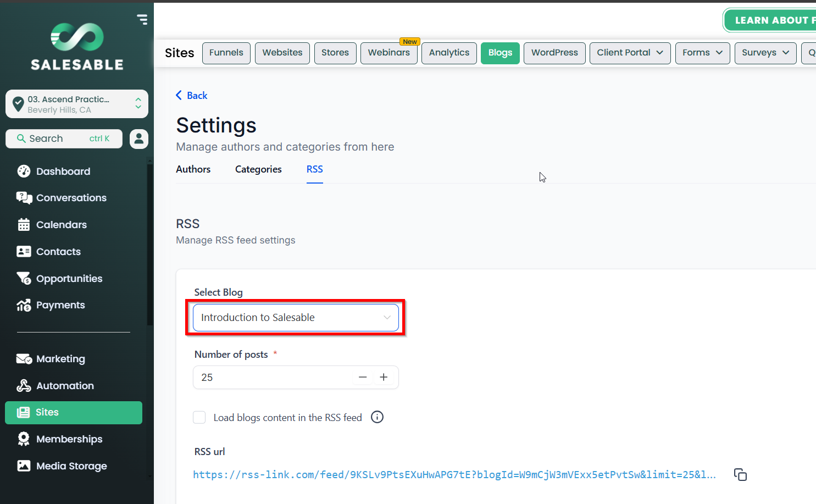Go to Memberships in sidebar
This screenshot has height=504, width=816.
click(x=69, y=439)
